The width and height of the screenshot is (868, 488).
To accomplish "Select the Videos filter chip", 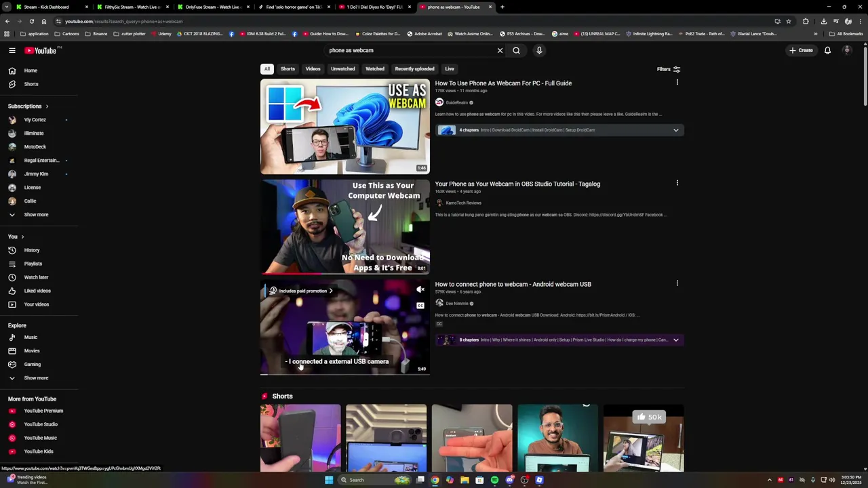I will [313, 68].
